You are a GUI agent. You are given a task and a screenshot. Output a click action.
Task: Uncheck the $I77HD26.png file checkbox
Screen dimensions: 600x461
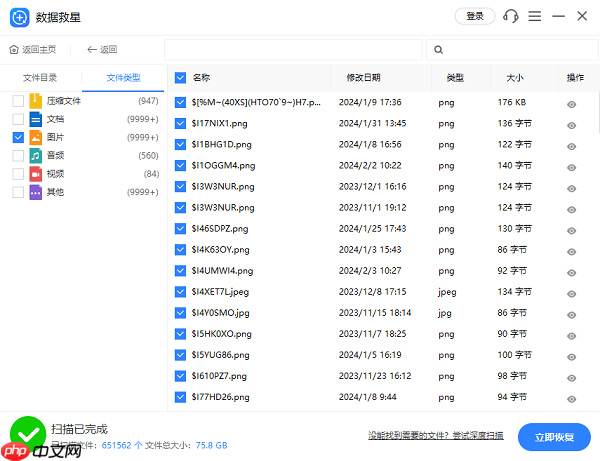[180, 397]
